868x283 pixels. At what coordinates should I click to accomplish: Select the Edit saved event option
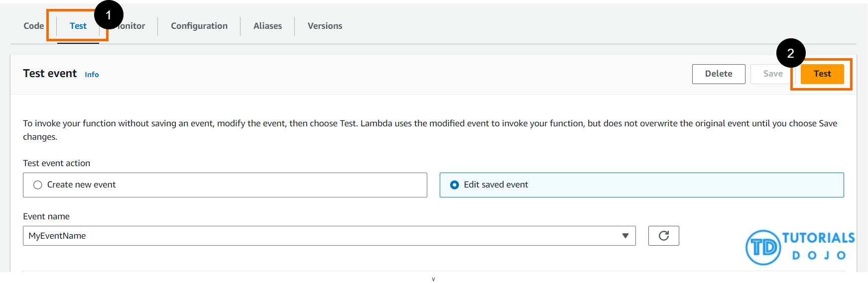pos(454,185)
